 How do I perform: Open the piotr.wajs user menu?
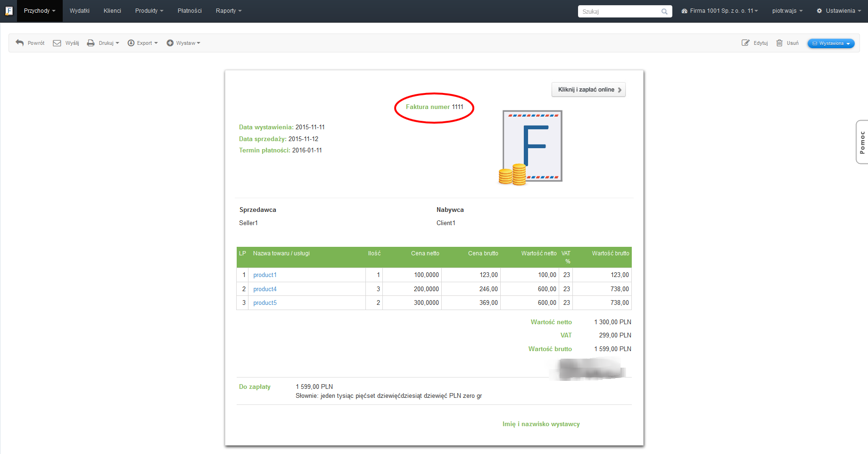[787, 11]
